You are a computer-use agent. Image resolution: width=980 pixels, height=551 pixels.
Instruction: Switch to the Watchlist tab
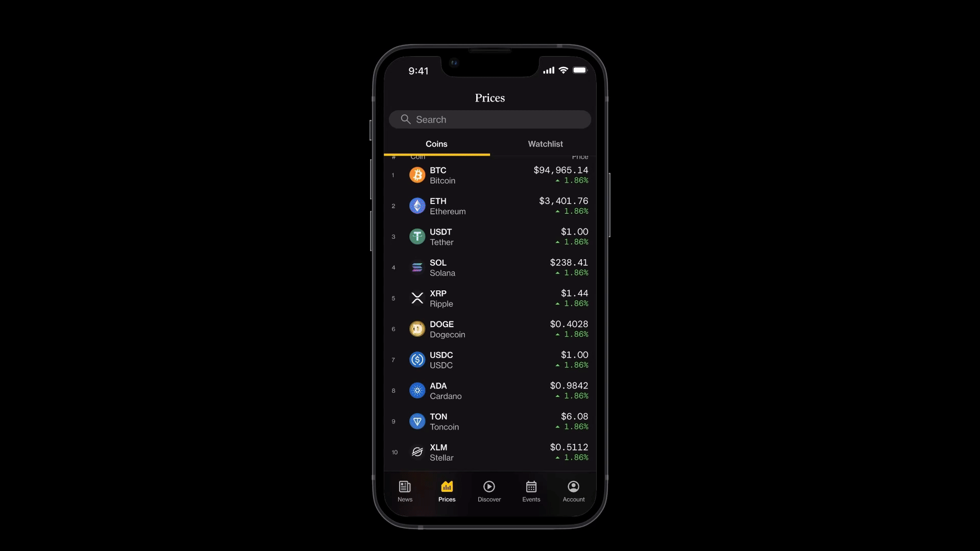coord(545,144)
